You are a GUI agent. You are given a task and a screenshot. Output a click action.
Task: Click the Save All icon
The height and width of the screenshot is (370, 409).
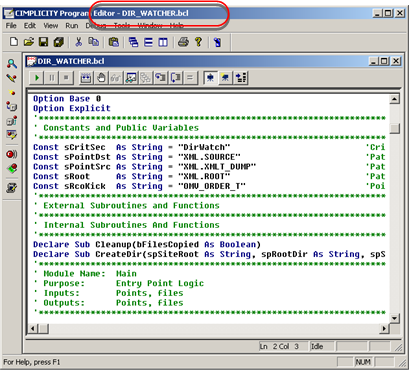59,42
